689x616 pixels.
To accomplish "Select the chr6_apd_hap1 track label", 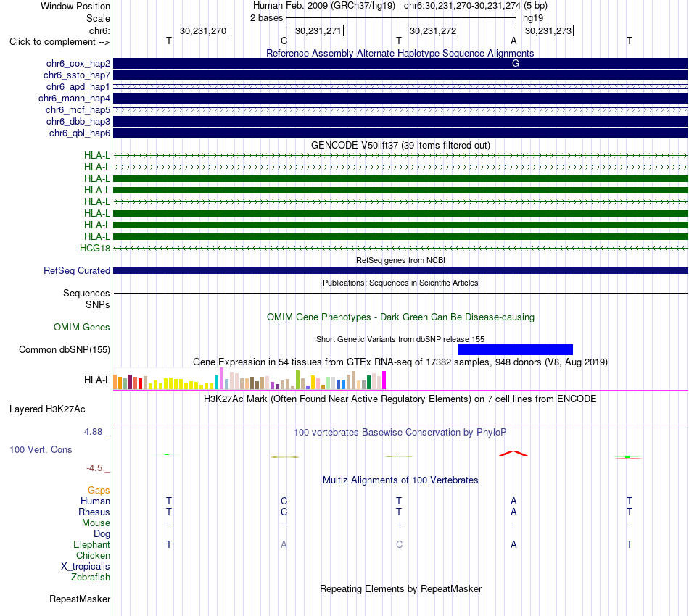I will pyautogui.click(x=78, y=86).
